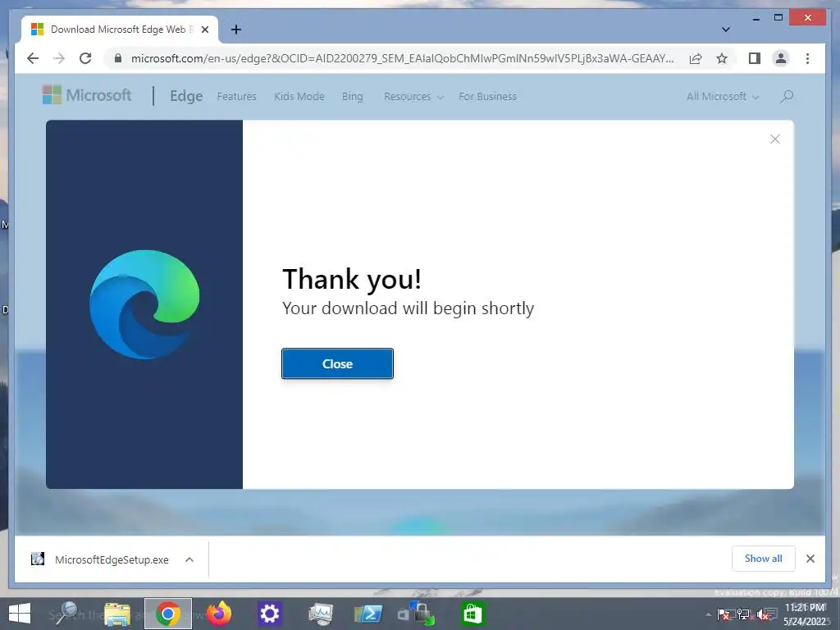Viewport: 840px width, 630px height.
Task: Click the blue Close button
Action: click(x=337, y=363)
